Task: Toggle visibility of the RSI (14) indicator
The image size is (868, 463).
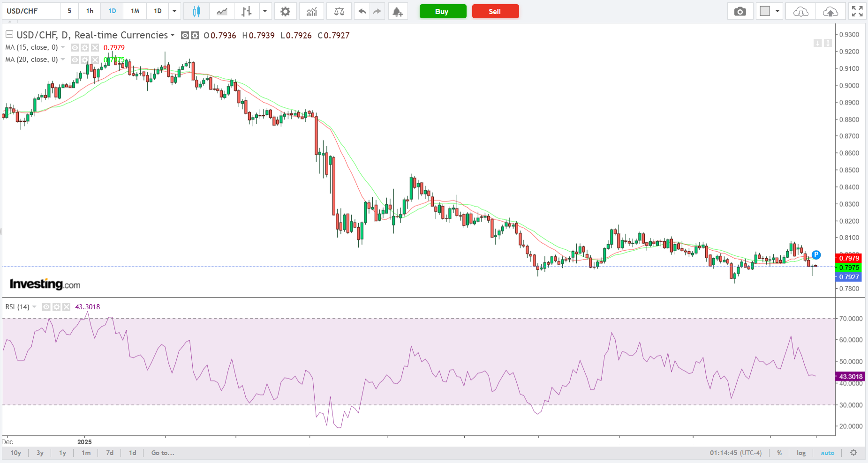Action: point(46,307)
